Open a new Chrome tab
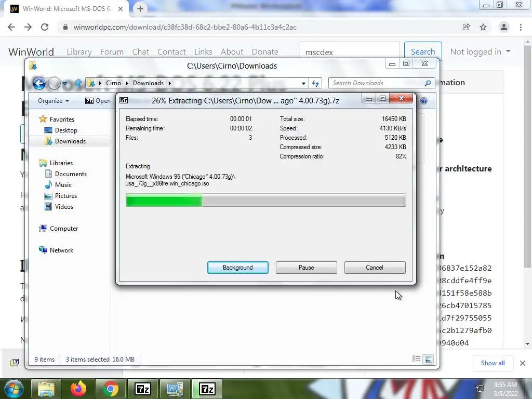Viewport: 532px width, 399px height. point(140,9)
